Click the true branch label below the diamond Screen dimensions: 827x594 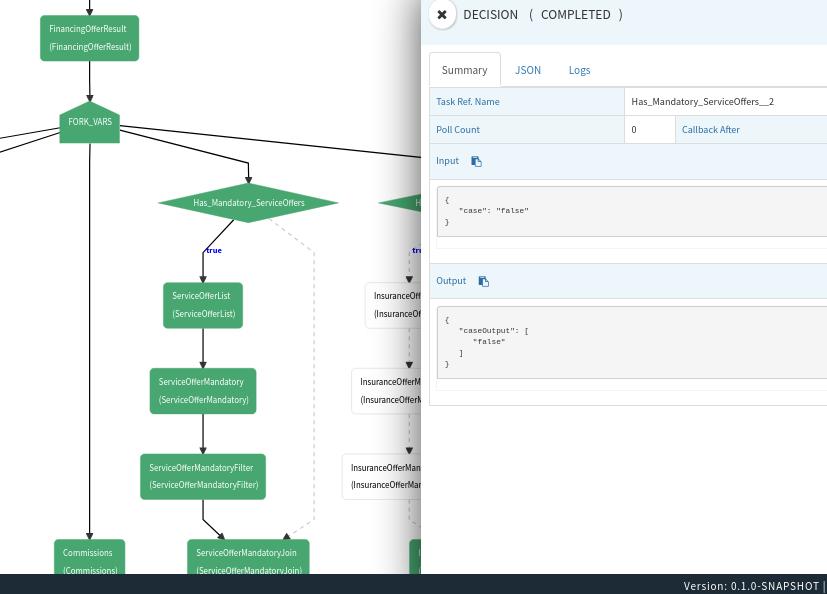(213, 250)
